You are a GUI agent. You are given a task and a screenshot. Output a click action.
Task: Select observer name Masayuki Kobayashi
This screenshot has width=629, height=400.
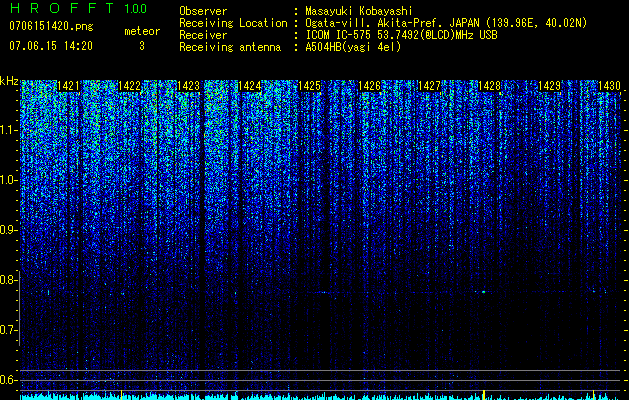pos(359,11)
